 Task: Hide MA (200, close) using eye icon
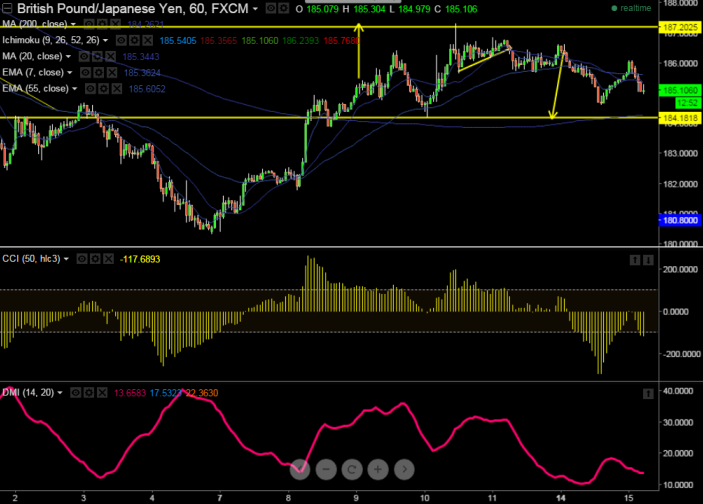click(89, 24)
